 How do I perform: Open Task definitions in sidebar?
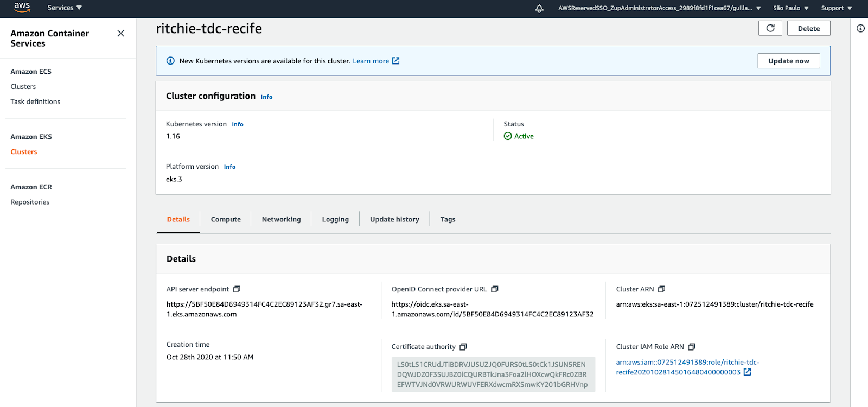point(35,101)
